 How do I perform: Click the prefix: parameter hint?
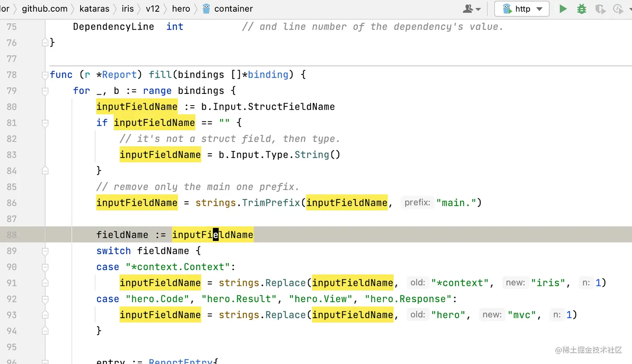417,202
